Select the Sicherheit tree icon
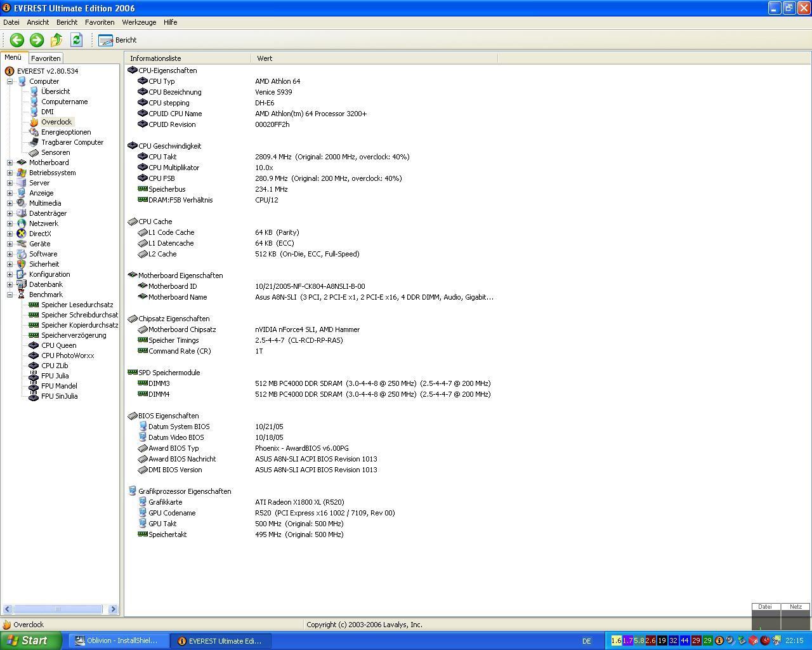 pyautogui.click(x=22, y=264)
